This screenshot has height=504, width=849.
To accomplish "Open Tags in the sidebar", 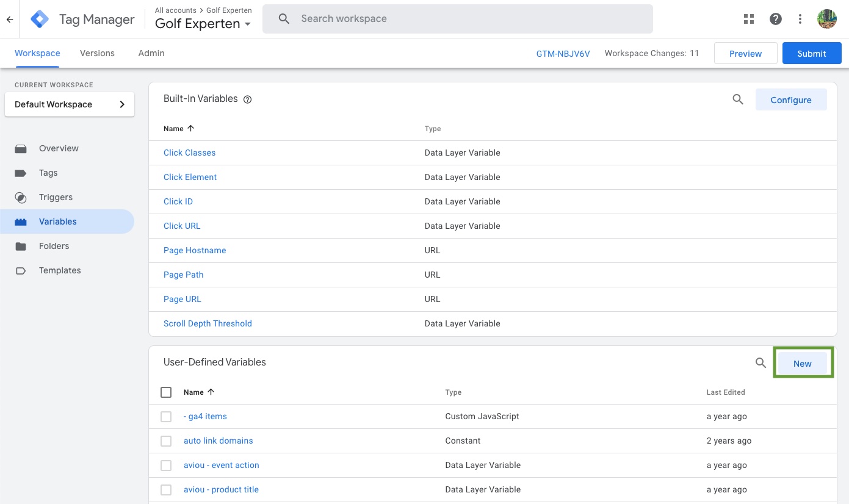I will point(48,173).
